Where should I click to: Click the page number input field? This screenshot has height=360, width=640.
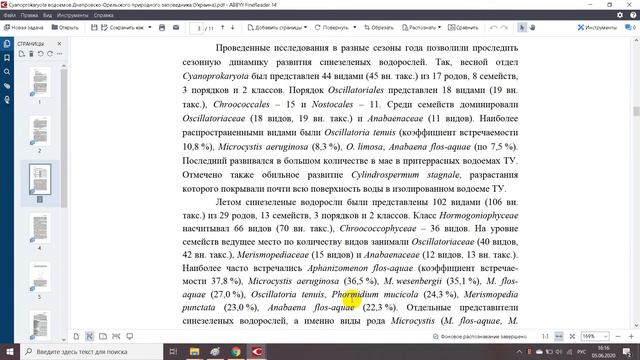[x=197, y=28]
